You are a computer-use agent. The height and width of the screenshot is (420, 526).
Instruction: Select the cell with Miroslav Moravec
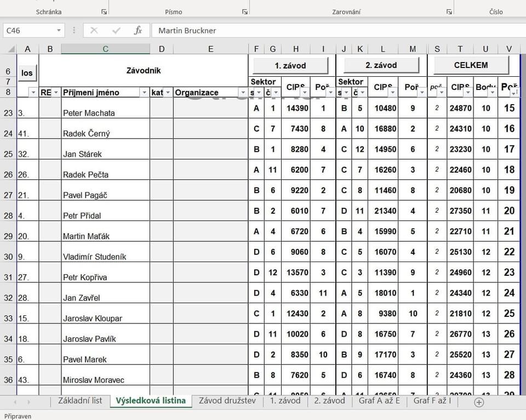point(105,375)
